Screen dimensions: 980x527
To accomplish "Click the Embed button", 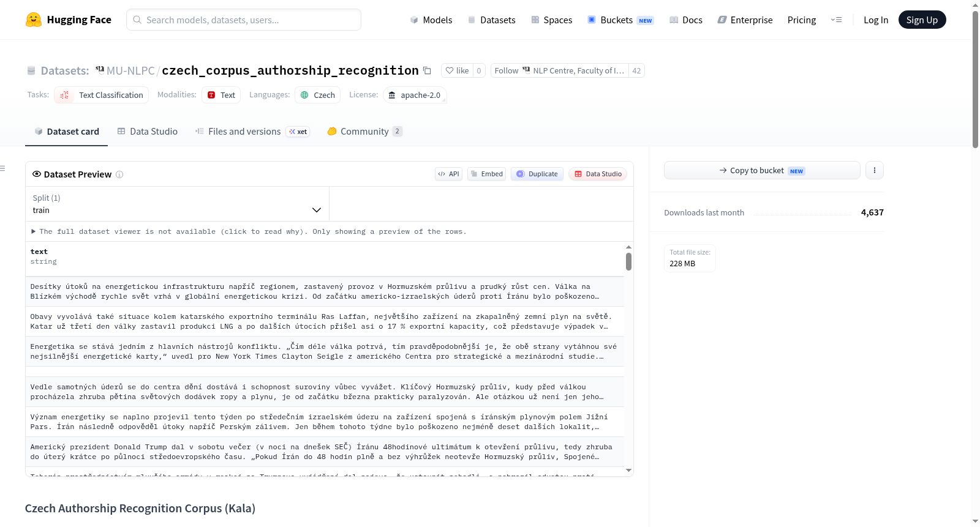I will point(486,174).
